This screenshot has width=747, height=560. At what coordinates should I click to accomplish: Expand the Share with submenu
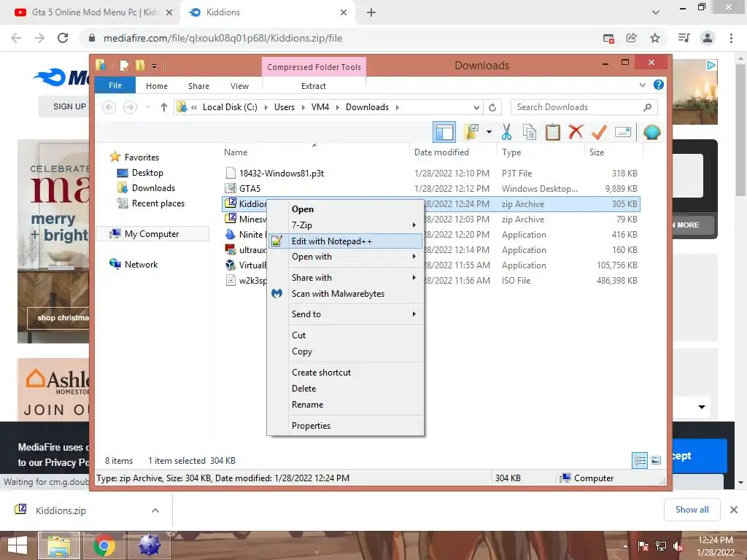point(345,278)
